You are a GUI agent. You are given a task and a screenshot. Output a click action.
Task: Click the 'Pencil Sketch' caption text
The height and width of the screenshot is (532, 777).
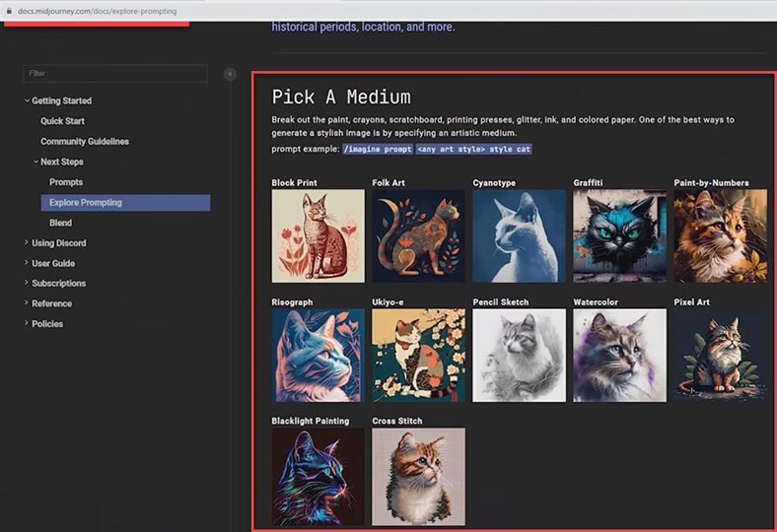coord(501,301)
